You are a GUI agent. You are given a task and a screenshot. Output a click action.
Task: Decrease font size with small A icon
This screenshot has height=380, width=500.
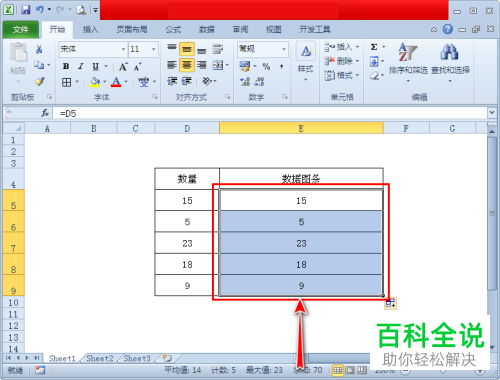(x=137, y=67)
